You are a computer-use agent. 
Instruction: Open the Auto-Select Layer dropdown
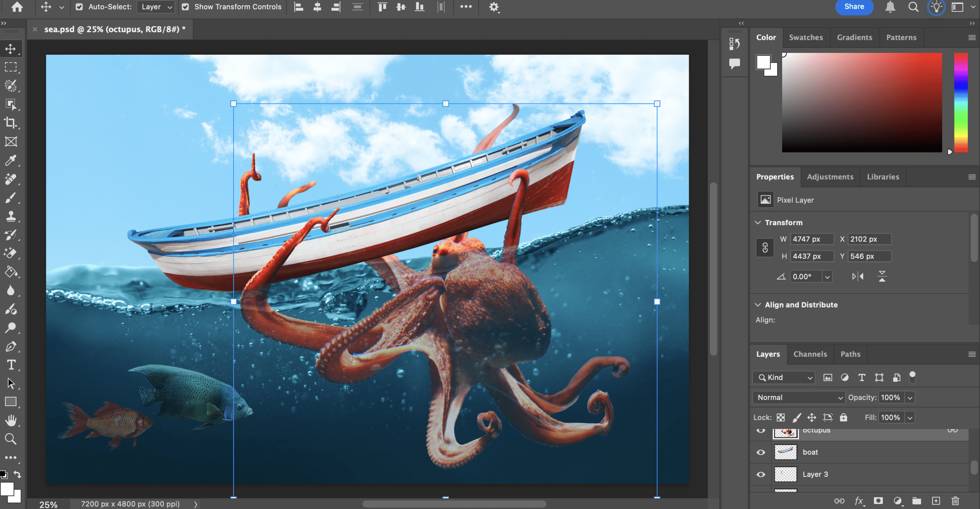[156, 7]
